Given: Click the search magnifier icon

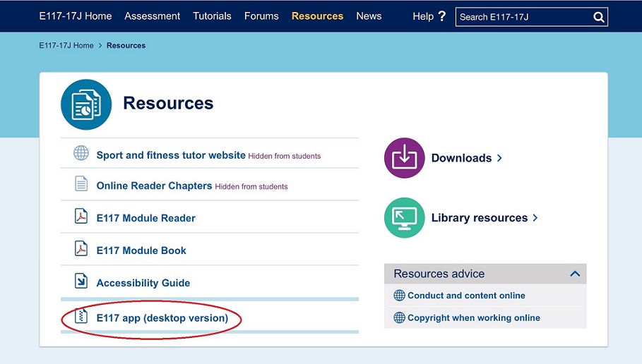Looking at the screenshot, I should pyautogui.click(x=599, y=17).
